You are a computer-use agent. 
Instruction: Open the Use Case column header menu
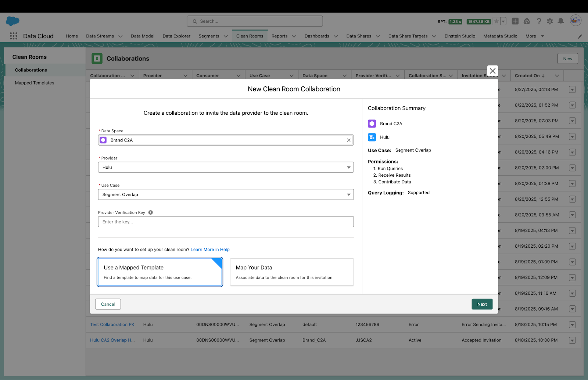[x=291, y=76]
